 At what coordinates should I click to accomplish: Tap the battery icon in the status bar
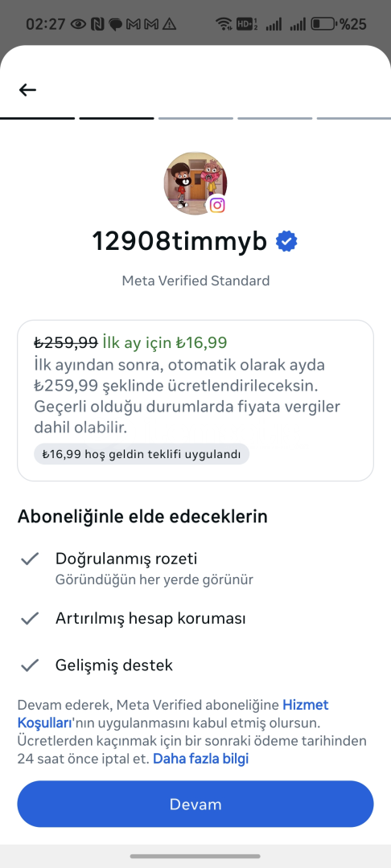(x=323, y=24)
